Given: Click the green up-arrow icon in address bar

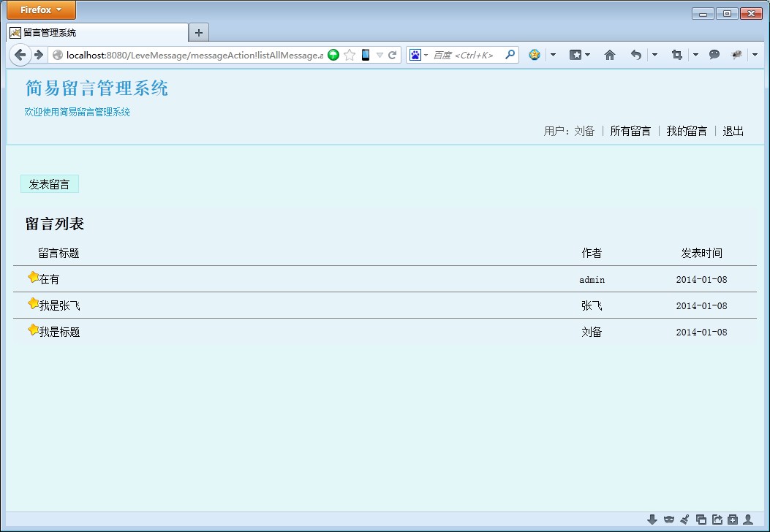Looking at the screenshot, I should point(333,55).
